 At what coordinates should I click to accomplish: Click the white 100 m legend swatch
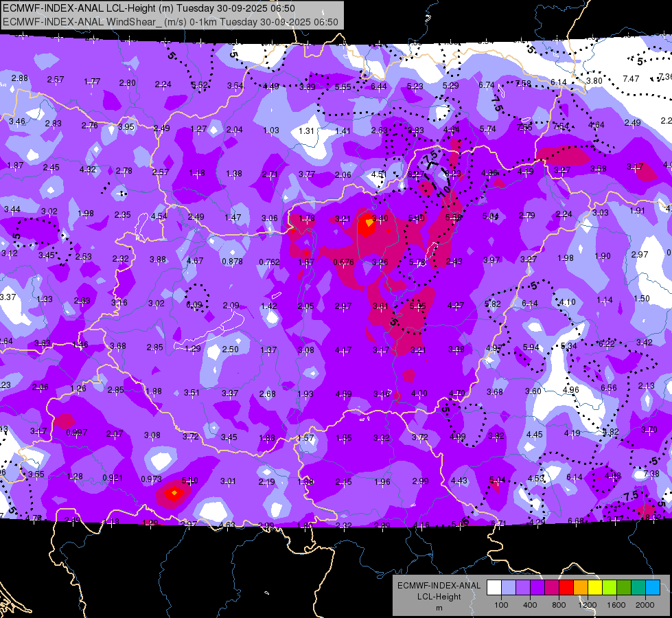point(494,588)
